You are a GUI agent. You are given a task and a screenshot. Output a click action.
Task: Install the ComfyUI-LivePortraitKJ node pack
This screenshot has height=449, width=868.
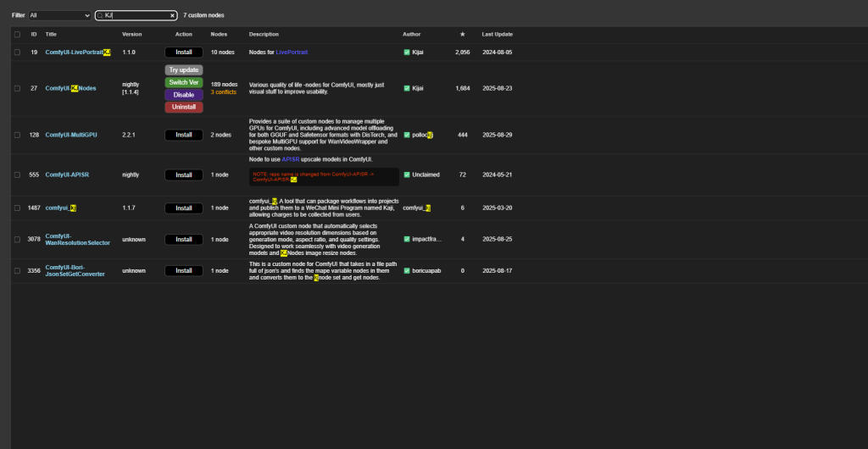click(184, 53)
